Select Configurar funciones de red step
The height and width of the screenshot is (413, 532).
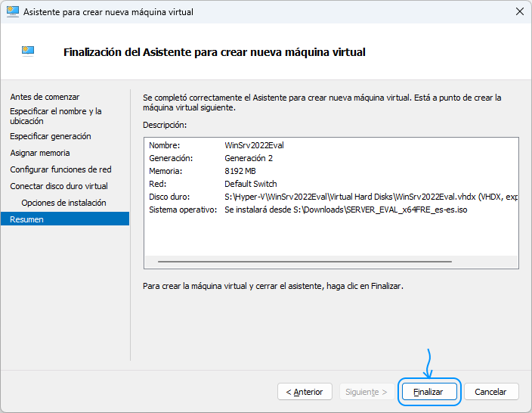[x=60, y=169]
